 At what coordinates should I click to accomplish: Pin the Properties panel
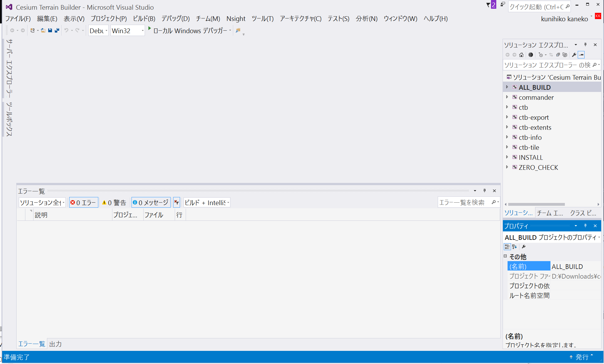tap(585, 226)
